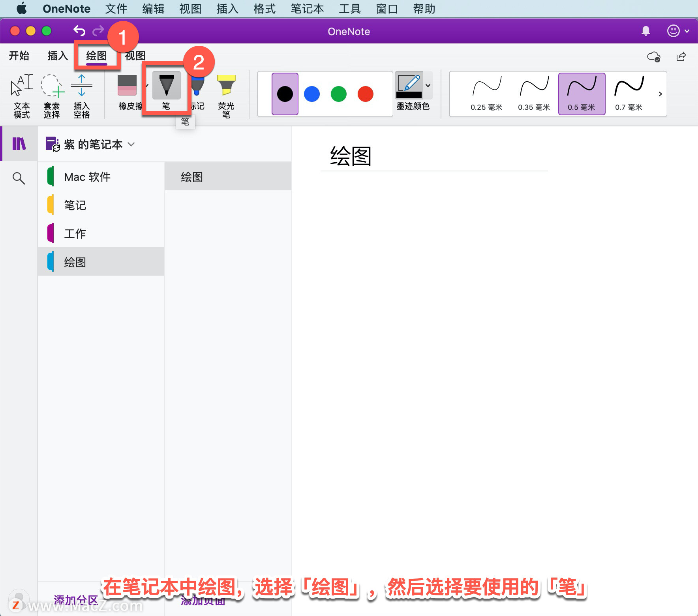The image size is (698, 616).
Task: Open the Apple menu
Action: 22,8
